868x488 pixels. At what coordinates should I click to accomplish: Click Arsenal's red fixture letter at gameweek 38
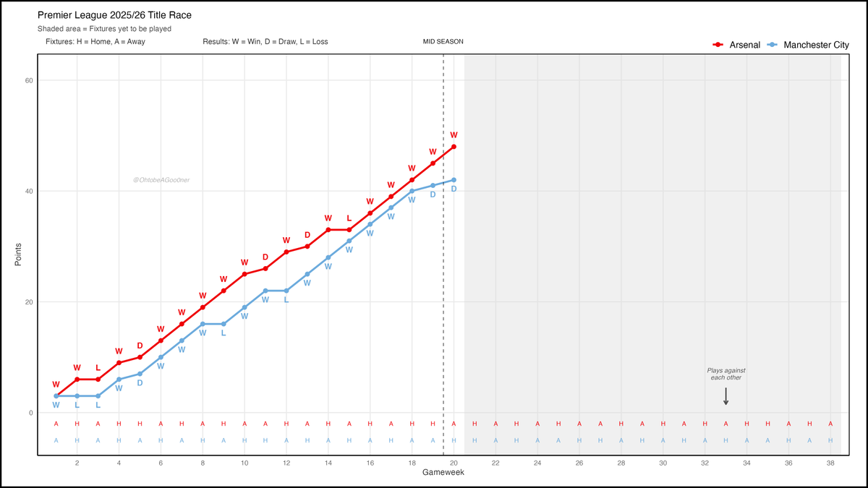830,424
